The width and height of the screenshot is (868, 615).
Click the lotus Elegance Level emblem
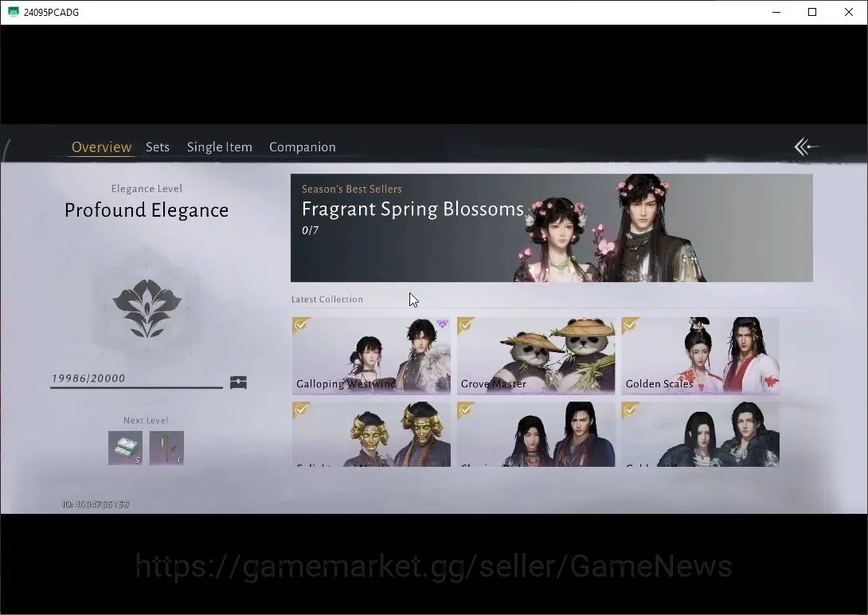(x=147, y=307)
